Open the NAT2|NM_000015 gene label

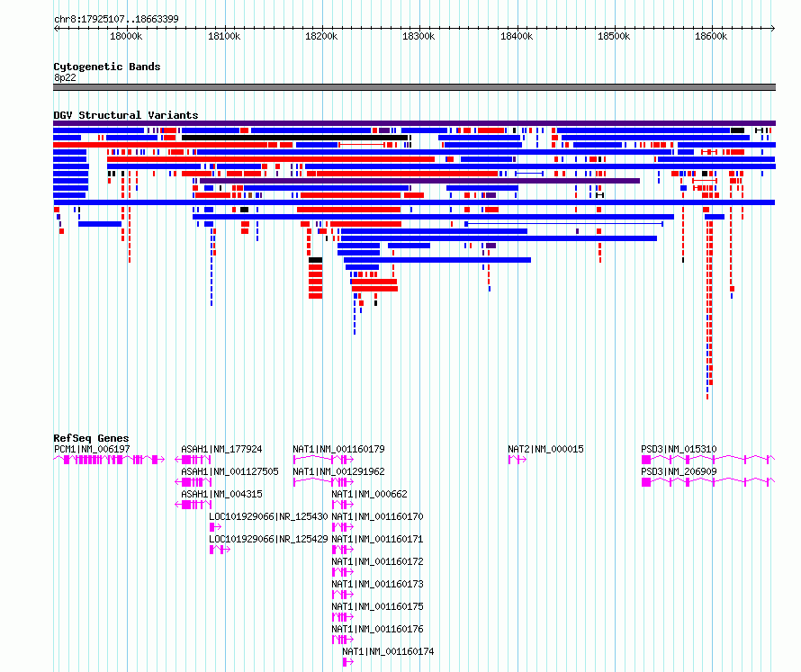(x=545, y=450)
